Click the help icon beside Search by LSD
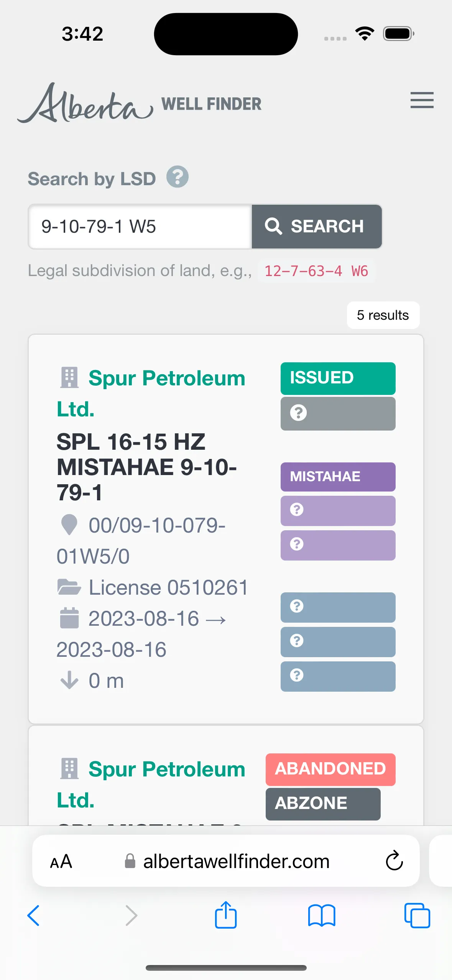Viewport: 452px width, 980px height. [177, 177]
